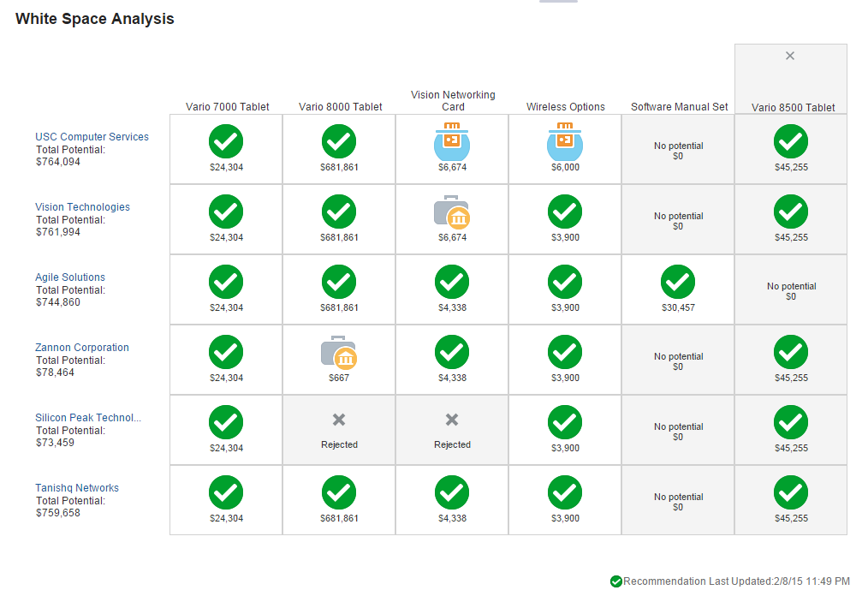Click the White Space Analysis heading
Image resolution: width=868 pixels, height=602 pixels.
tap(95, 19)
